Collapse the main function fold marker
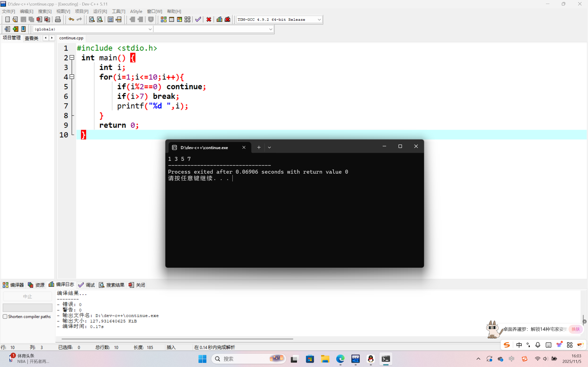This screenshot has width=588, height=367. point(72,58)
